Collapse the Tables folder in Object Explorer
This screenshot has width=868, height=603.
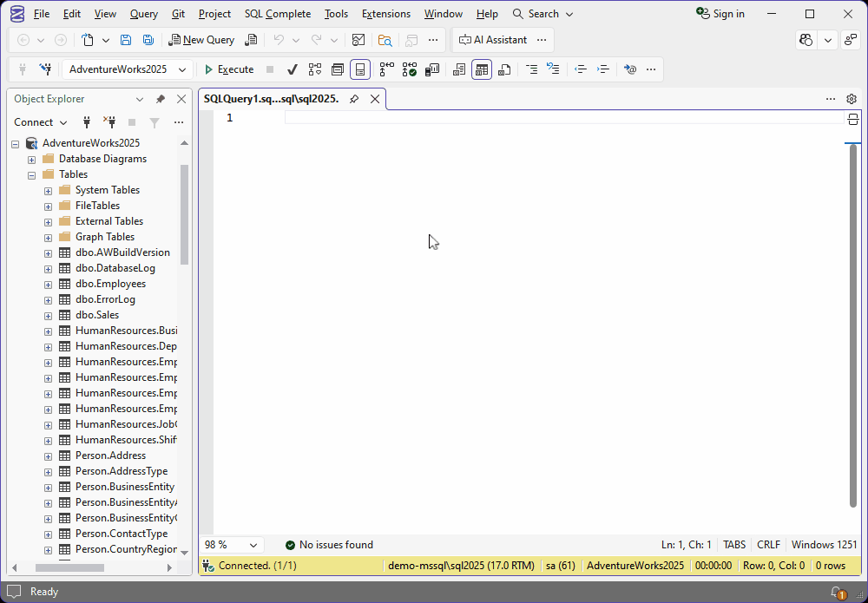click(31, 174)
